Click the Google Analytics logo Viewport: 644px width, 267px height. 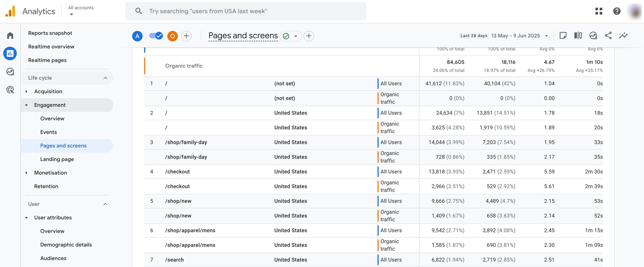point(10,11)
